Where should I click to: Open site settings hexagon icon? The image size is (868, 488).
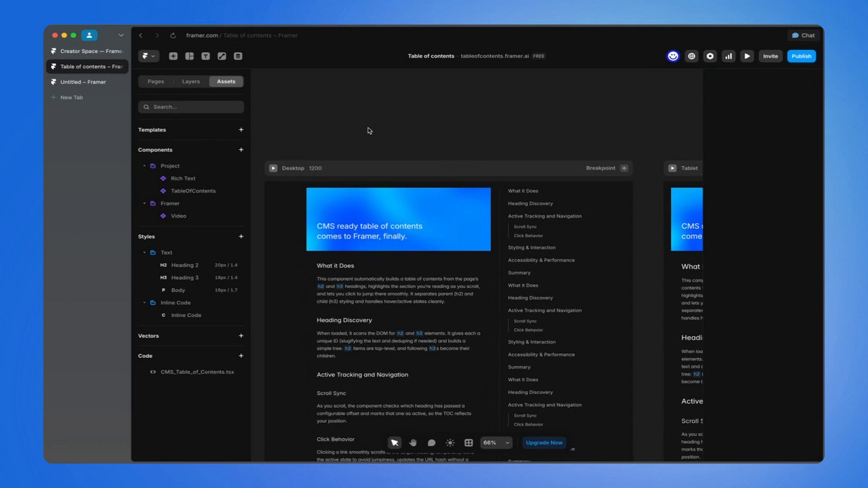click(710, 56)
